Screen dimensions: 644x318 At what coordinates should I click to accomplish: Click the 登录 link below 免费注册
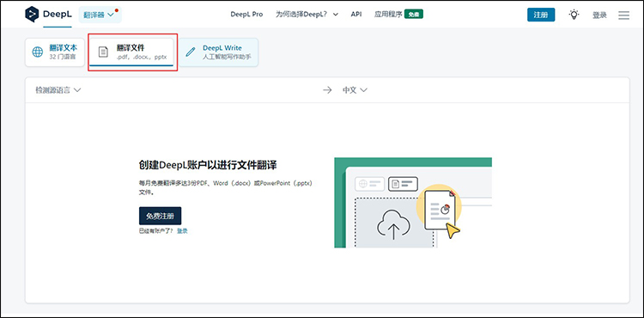(x=182, y=231)
